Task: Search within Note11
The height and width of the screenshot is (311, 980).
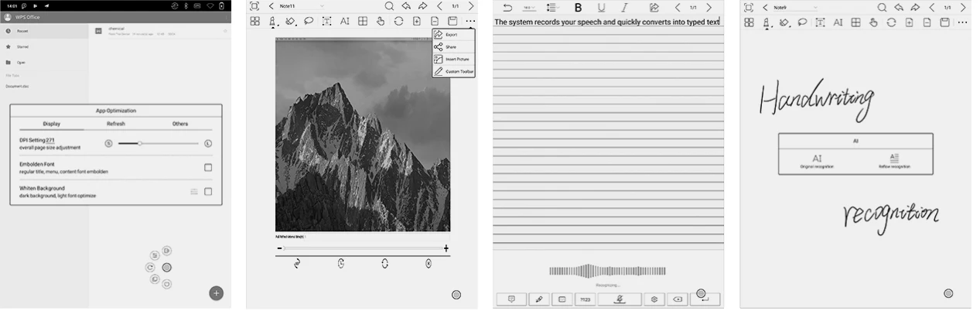Action: [x=389, y=6]
